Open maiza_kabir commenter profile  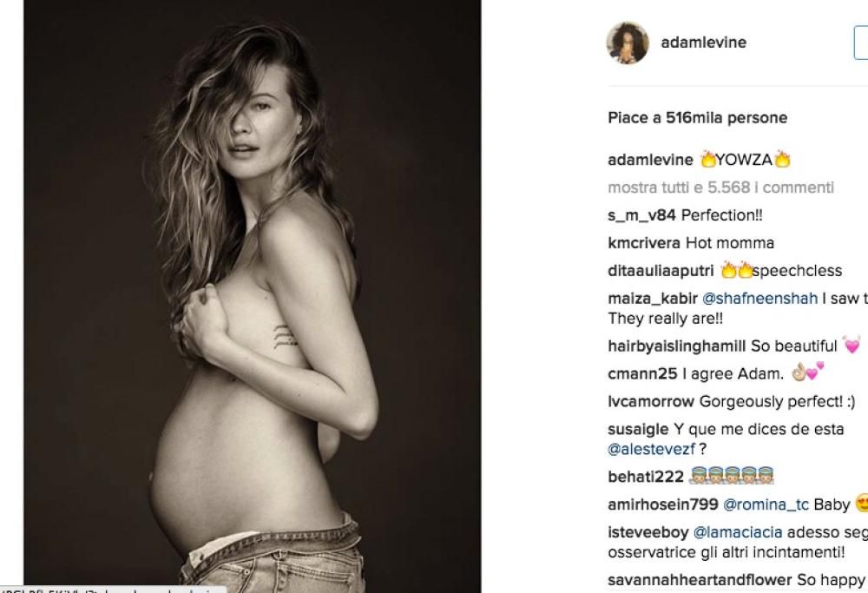tap(653, 299)
